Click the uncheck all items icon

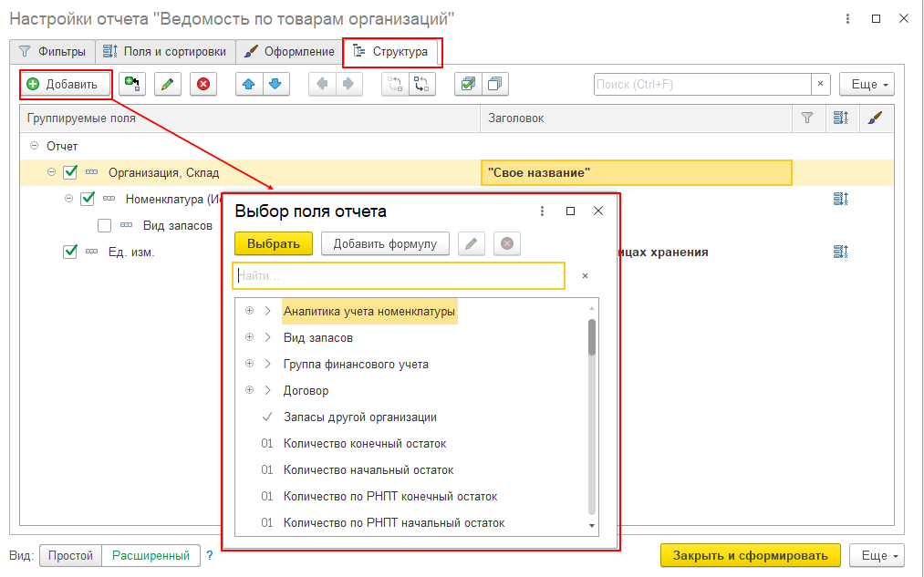coord(494,85)
